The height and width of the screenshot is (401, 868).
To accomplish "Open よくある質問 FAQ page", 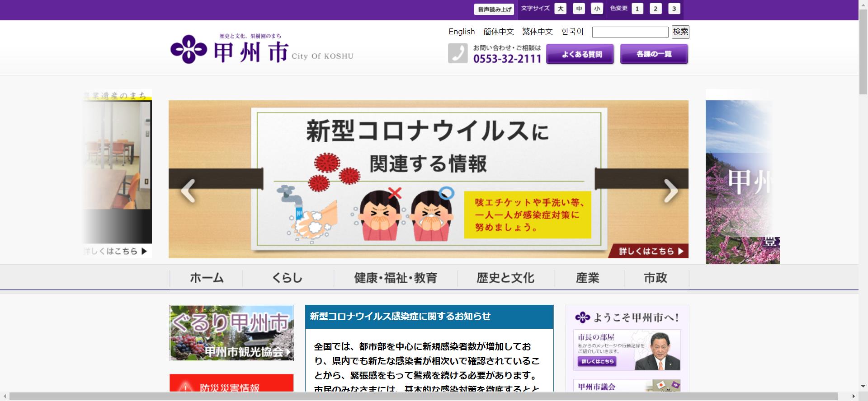I will point(580,54).
